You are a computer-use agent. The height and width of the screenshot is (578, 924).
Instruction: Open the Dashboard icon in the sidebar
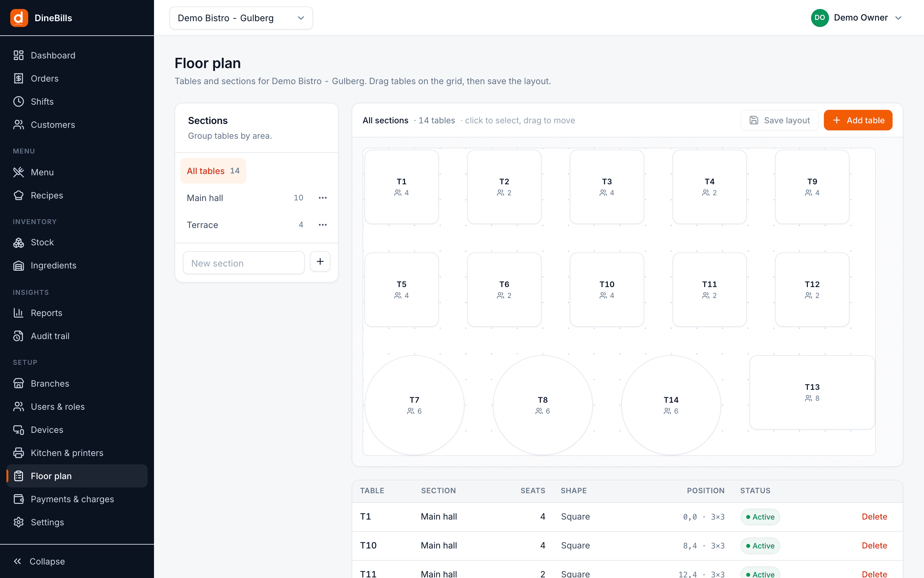pyautogui.click(x=18, y=56)
